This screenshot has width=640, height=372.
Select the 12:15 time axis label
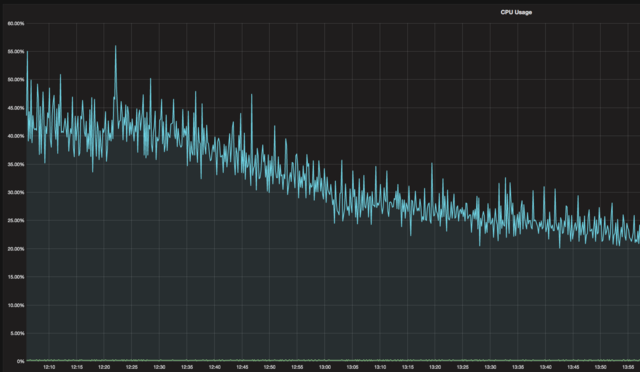pyautogui.click(x=77, y=367)
